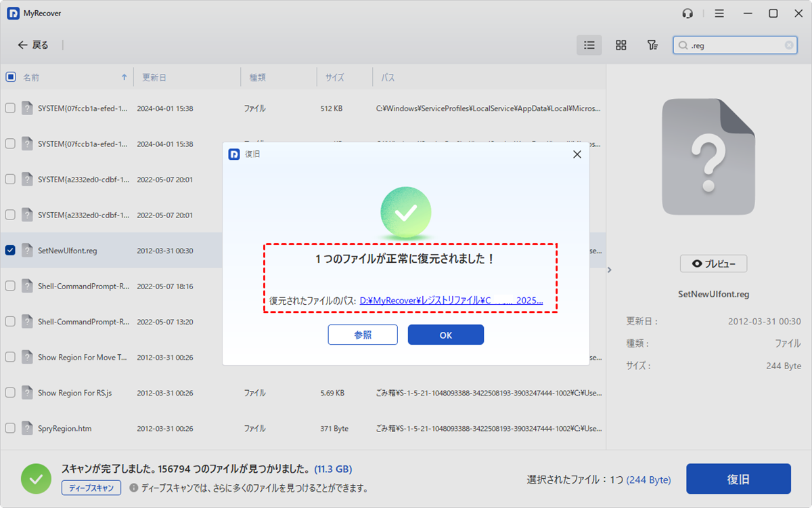Screen dimensions: 812x508
Task: Open the filter options icon
Action: pos(652,45)
